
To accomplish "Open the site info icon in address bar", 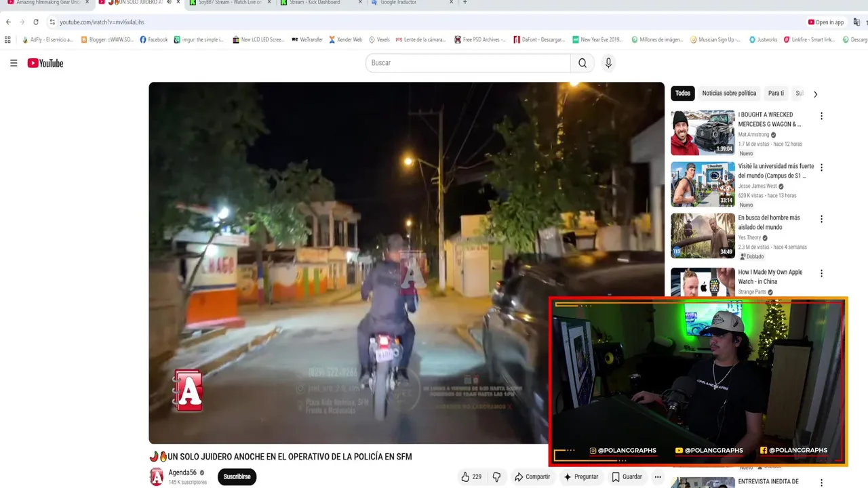I will [52, 22].
